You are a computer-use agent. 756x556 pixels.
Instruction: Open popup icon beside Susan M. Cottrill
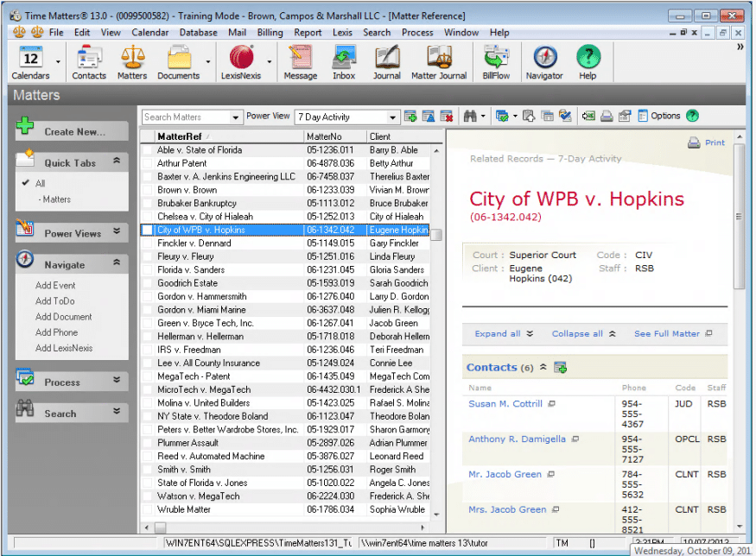coord(552,404)
